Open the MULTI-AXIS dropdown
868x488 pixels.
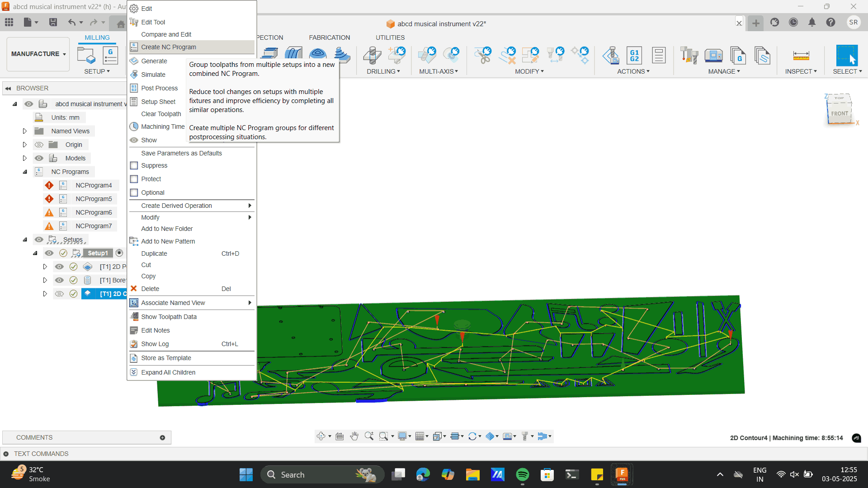tap(439, 71)
